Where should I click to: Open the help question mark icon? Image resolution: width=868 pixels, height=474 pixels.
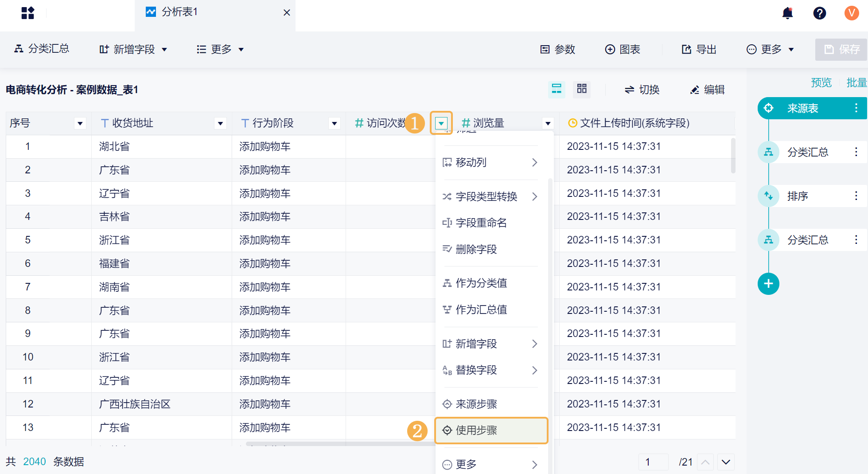819,13
